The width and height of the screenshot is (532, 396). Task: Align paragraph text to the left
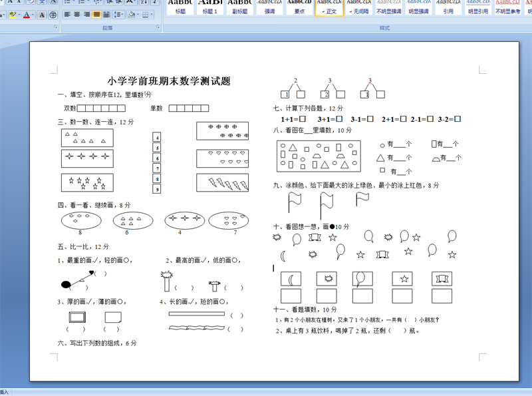pyautogui.click(x=67, y=14)
